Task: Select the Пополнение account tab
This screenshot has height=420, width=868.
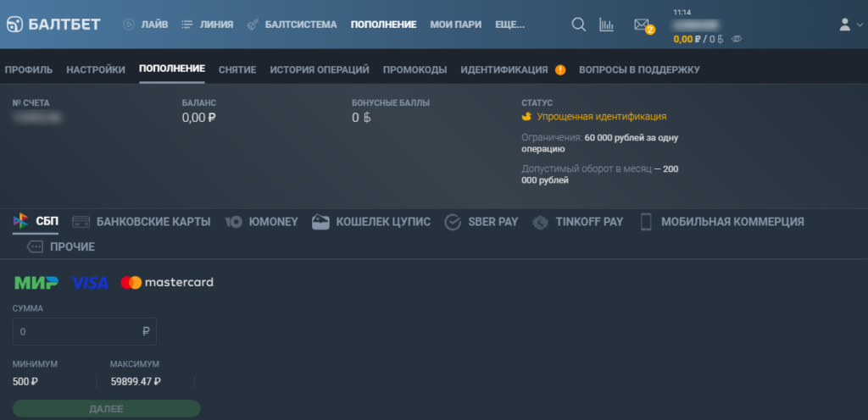Action: [172, 69]
